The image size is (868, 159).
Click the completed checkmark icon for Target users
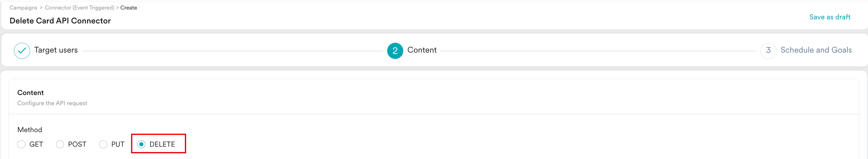click(22, 51)
